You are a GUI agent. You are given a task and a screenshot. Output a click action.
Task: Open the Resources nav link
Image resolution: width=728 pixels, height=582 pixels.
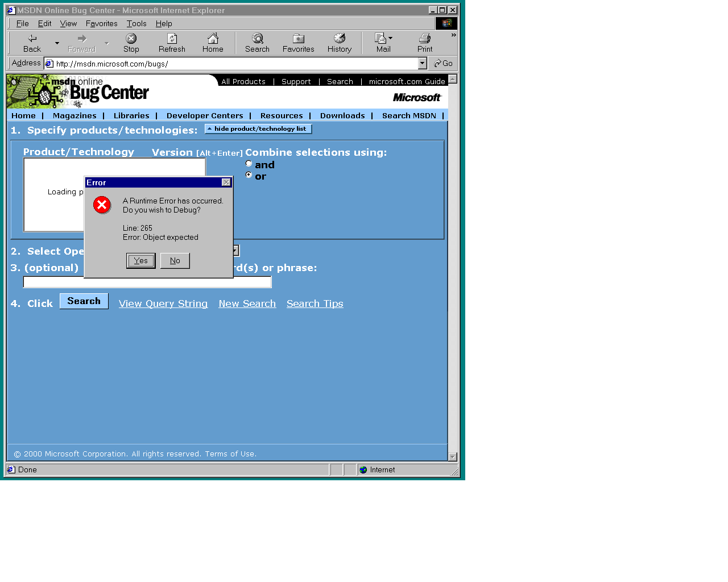(282, 115)
